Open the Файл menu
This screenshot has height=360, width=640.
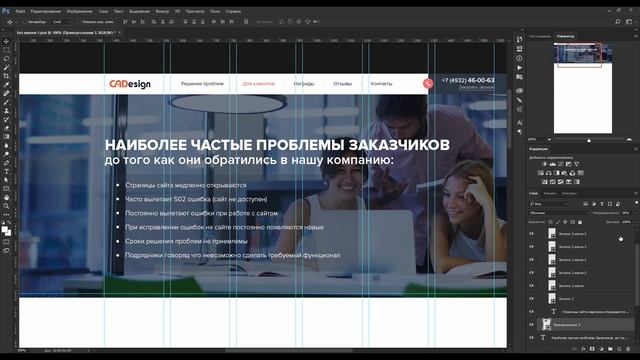point(20,11)
